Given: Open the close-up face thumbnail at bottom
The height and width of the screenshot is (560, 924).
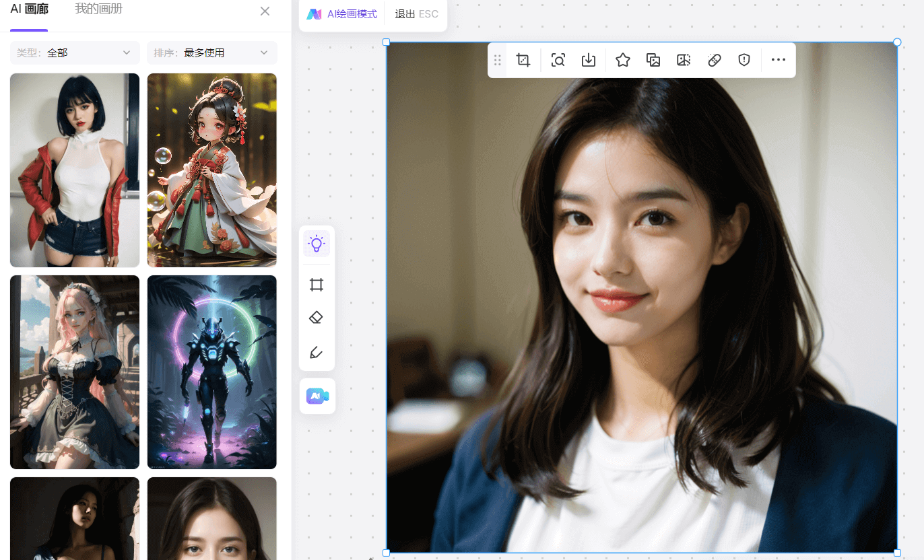Looking at the screenshot, I should (212, 518).
